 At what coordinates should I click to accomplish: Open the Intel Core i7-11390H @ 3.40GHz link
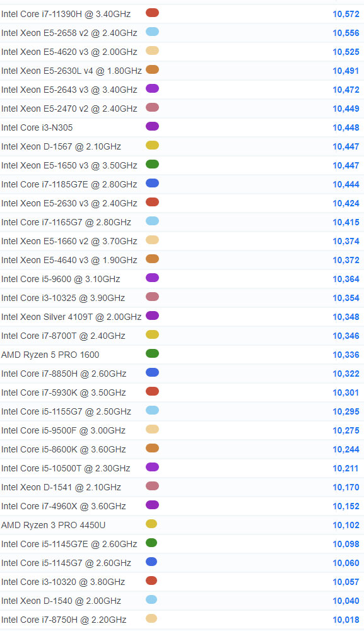[x=66, y=14]
